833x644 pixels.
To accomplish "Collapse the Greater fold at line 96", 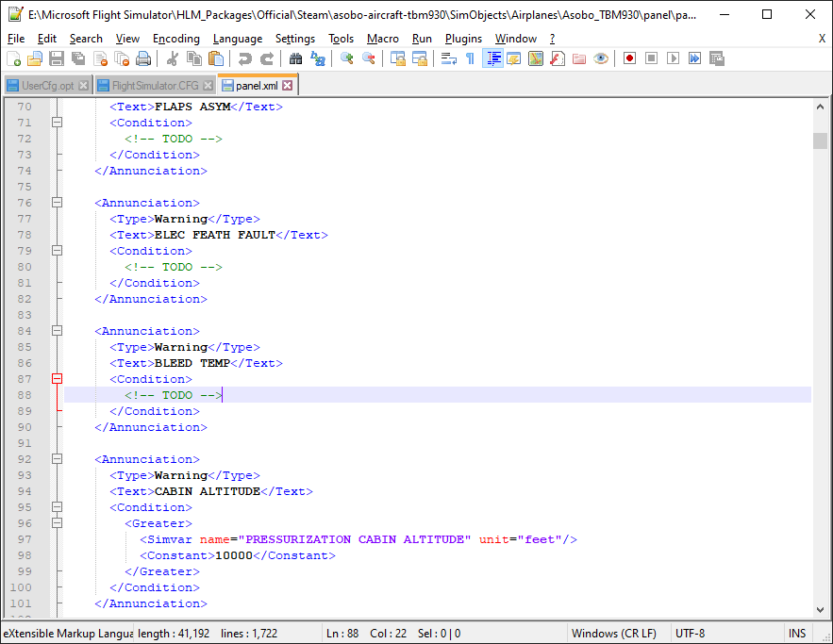I will coord(57,523).
